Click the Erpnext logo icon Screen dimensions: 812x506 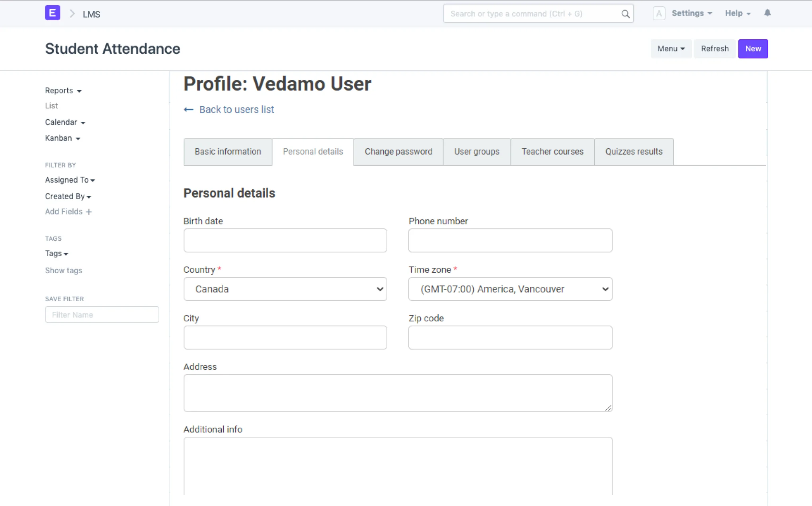coord(52,13)
